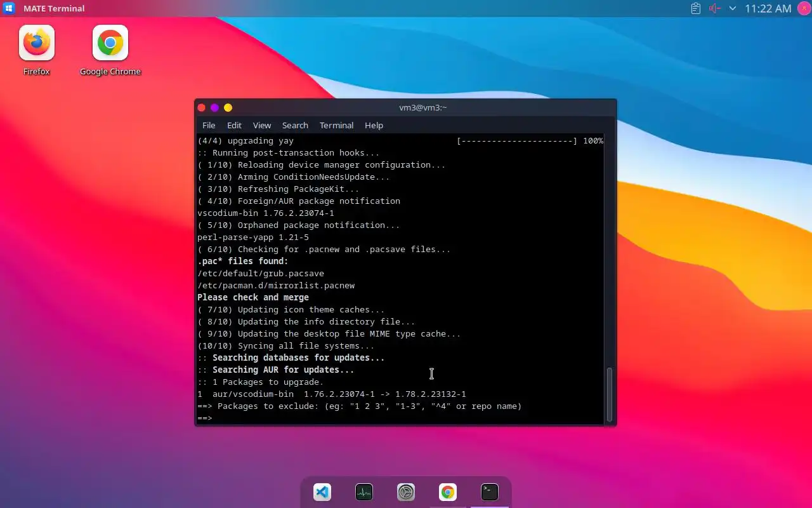The width and height of the screenshot is (812, 508).
Task: Click the yellow window control button
Action: (228, 108)
